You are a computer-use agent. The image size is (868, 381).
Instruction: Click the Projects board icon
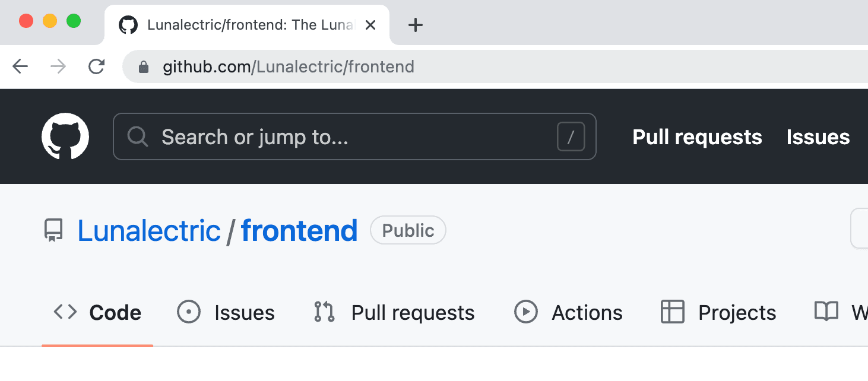point(672,312)
